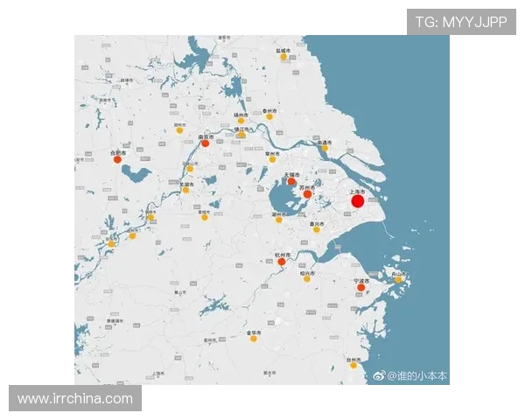This screenshot has width=525, height=420.
Task: Select the red Nanjing (南京市) map marker
Action: (x=205, y=143)
